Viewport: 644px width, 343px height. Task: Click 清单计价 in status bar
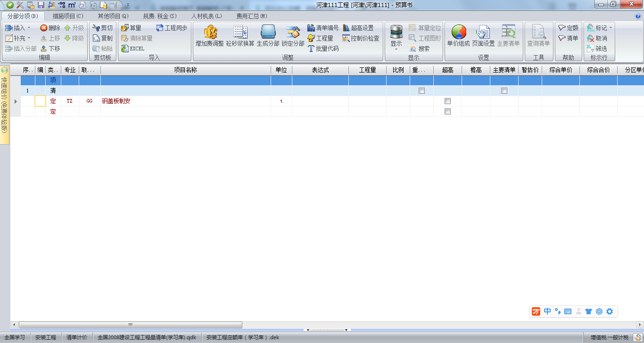[x=77, y=337]
